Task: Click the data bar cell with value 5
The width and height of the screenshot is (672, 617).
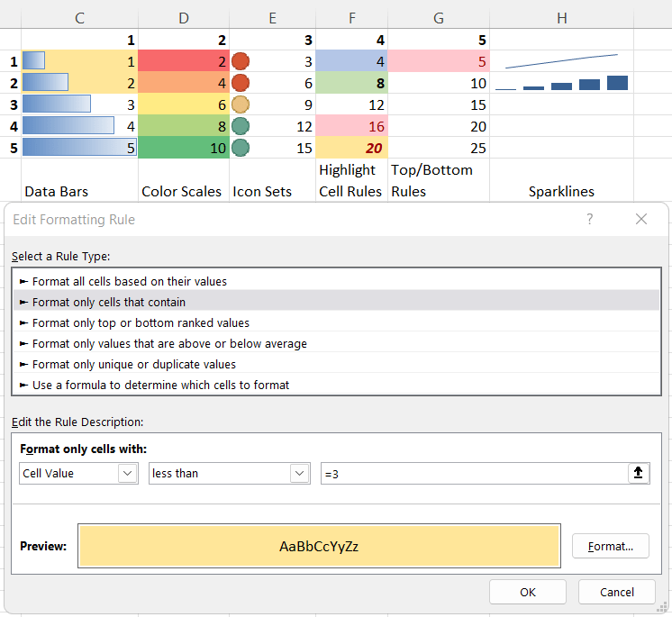Action: click(x=79, y=148)
